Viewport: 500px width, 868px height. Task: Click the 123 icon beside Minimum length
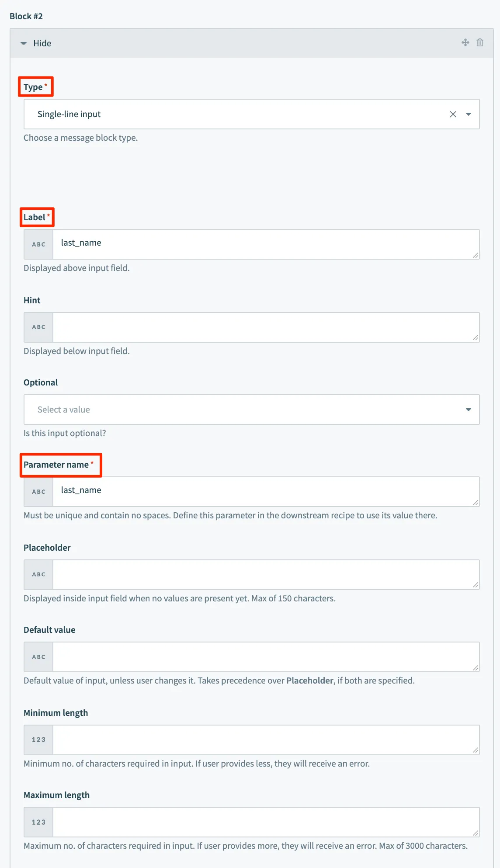pos(38,740)
